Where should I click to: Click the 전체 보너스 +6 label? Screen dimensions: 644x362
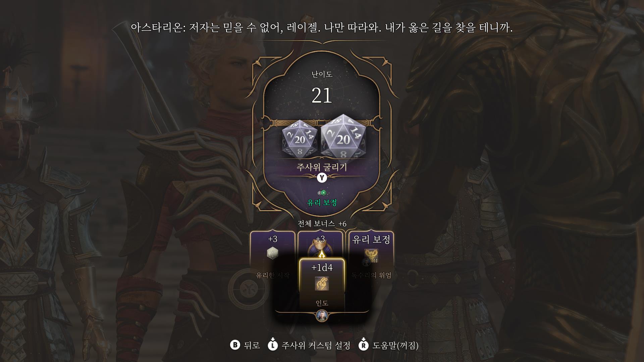coord(322,224)
